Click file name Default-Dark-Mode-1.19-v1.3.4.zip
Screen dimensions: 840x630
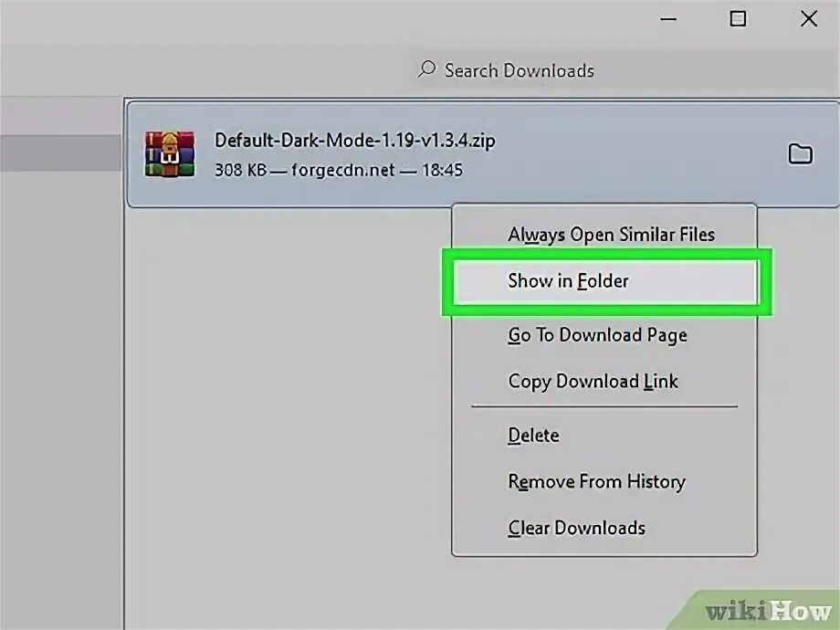click(354, 141)
